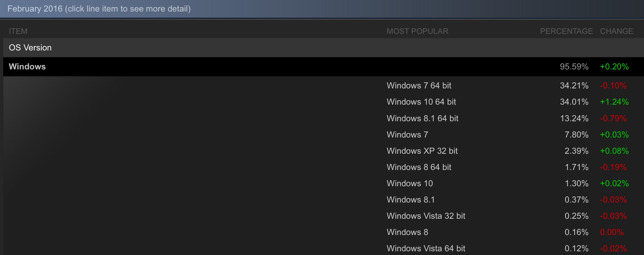Select the Windows XP 32 bit entry

pos(422,151)
